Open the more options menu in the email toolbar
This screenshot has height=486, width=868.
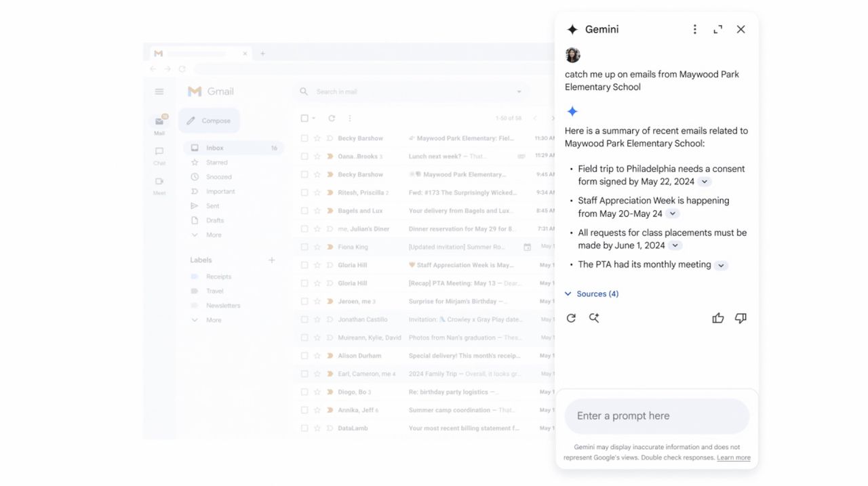(x=349, y=117)
